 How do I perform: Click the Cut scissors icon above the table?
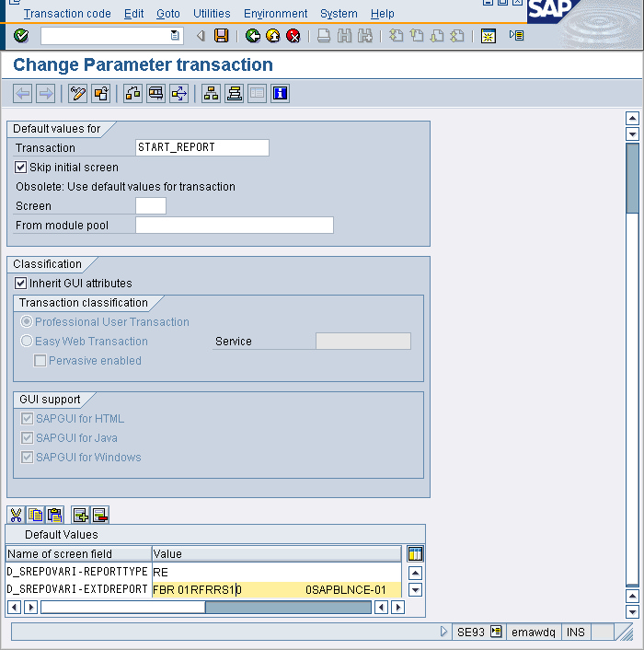(16, 515)
